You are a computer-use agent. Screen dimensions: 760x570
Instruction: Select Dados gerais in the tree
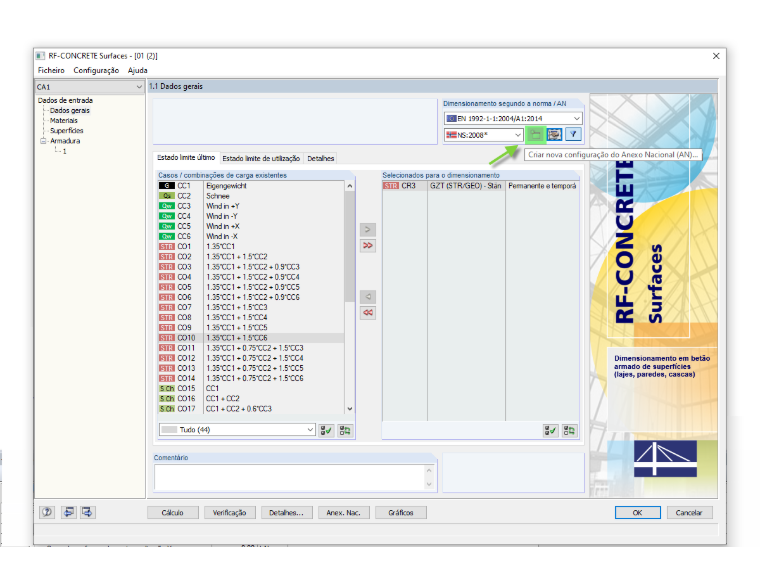pyautogui.click(x=70, y=111)
